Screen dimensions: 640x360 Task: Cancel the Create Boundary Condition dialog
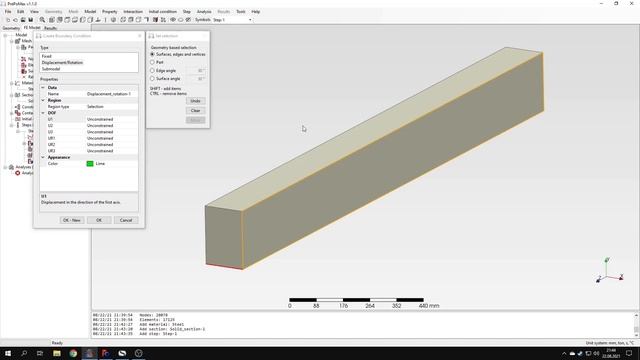[126, 220]
